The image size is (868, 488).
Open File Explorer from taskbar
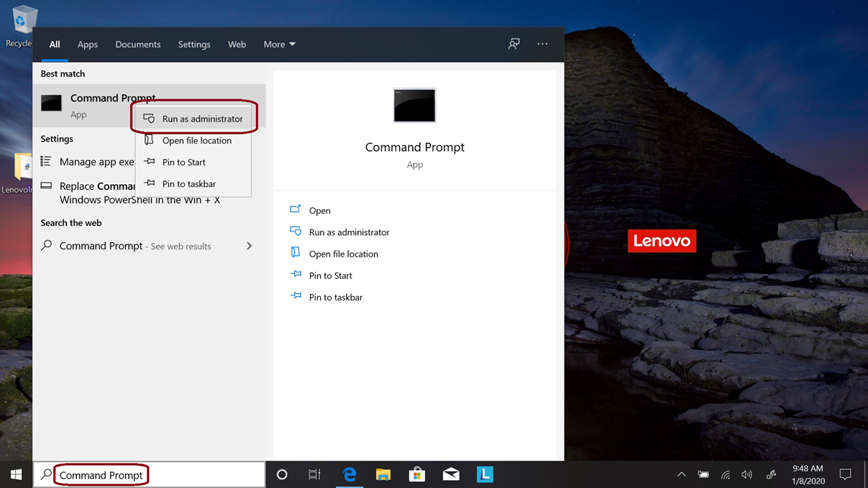coord(383,474)
